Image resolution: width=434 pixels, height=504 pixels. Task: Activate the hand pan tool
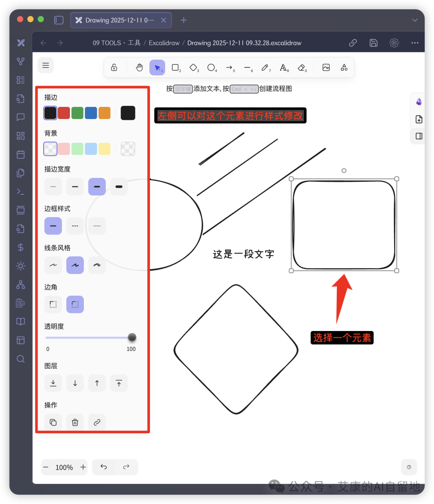click(139, 68)
